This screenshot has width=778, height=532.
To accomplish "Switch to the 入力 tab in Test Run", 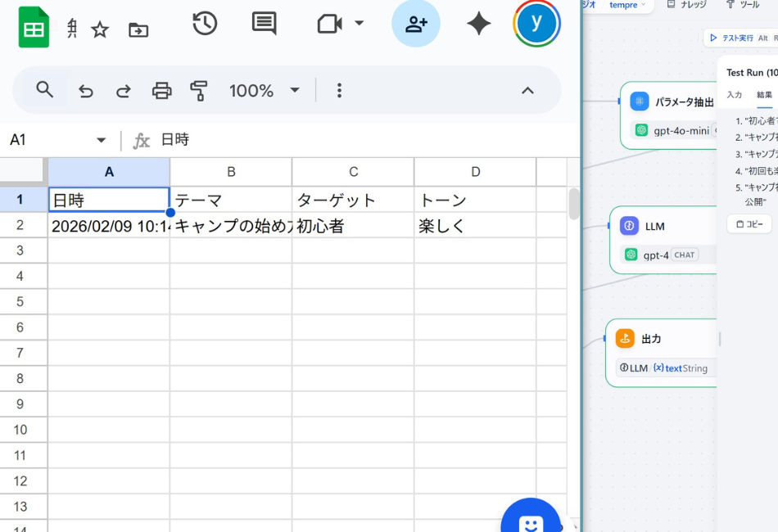I will tap(735, 95).
